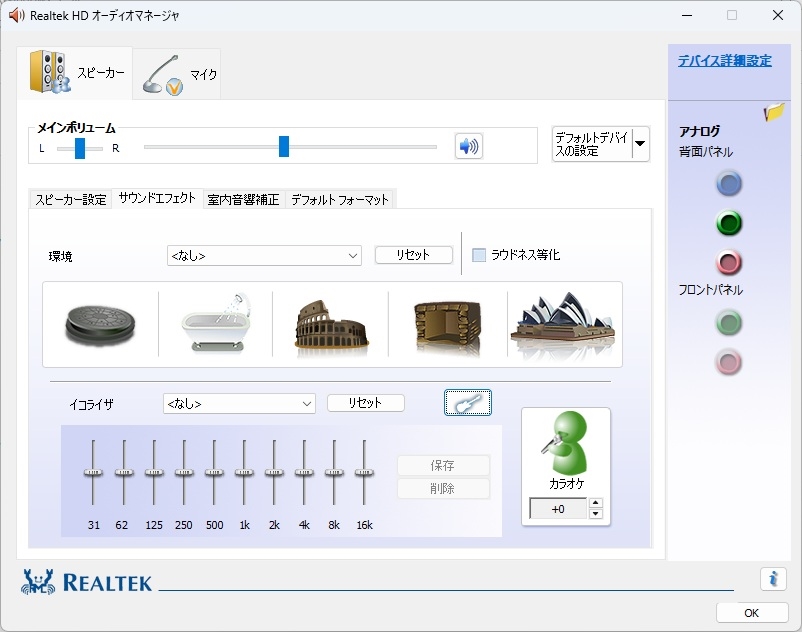
Task: Click the blue rear panel jack
Action: pos(729,184)
